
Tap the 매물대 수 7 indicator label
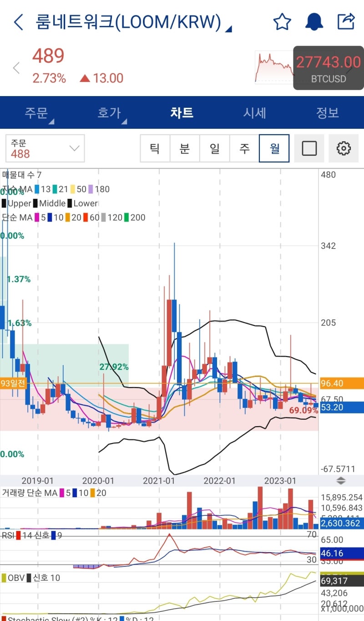[22, 175]
